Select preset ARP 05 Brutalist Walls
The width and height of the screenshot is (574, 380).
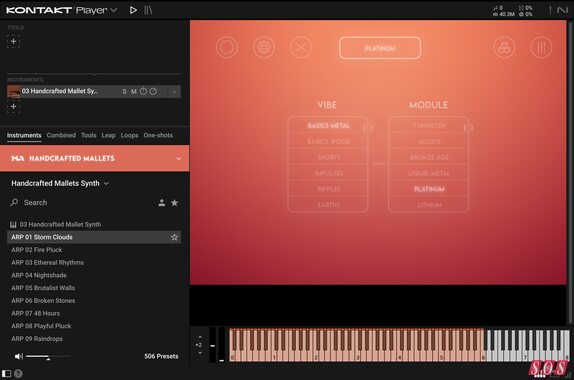pyautogui.click(x=94, y=288)
